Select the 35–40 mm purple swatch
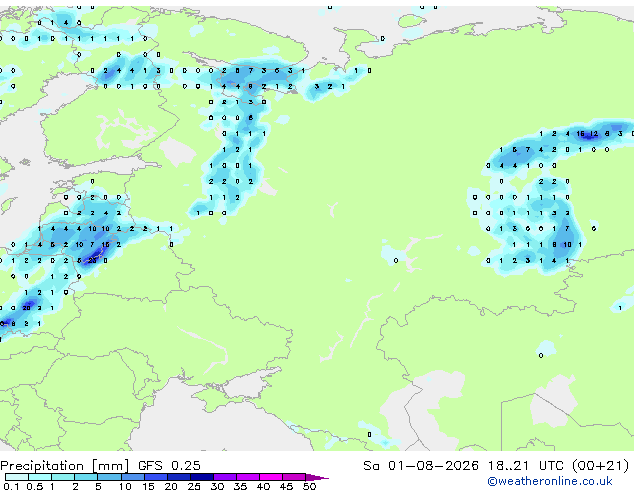Image resolution: width=634 pixels, height=490 pixels. pos(247,477)
